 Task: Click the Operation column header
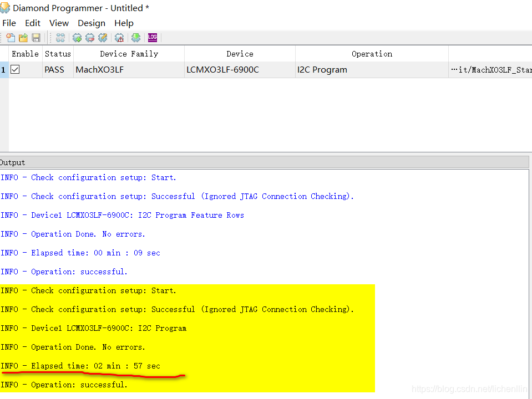point(372,54)
